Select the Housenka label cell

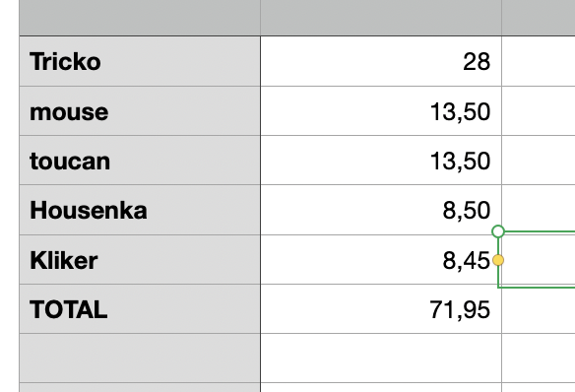[140, 210]
